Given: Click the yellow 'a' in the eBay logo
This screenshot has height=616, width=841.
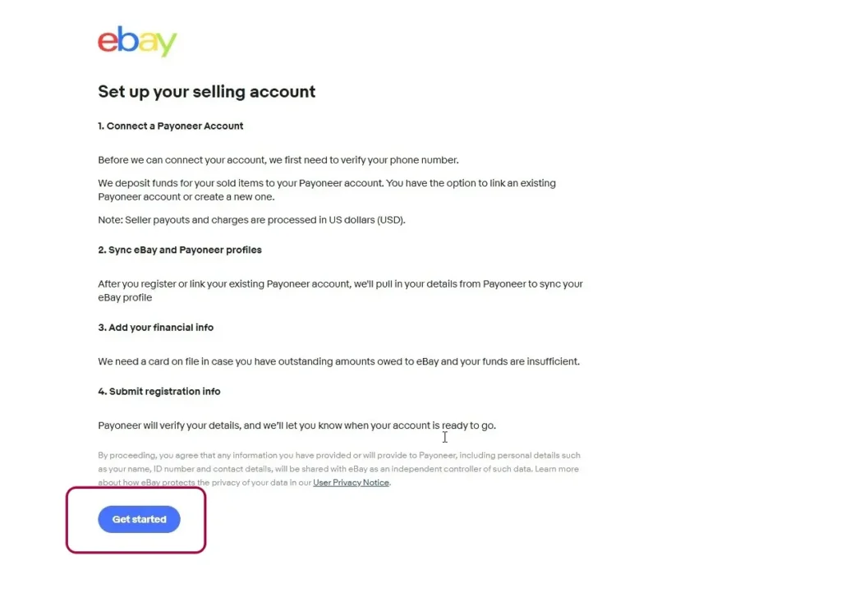Looking at the screenshot, I should pos(147,42).
